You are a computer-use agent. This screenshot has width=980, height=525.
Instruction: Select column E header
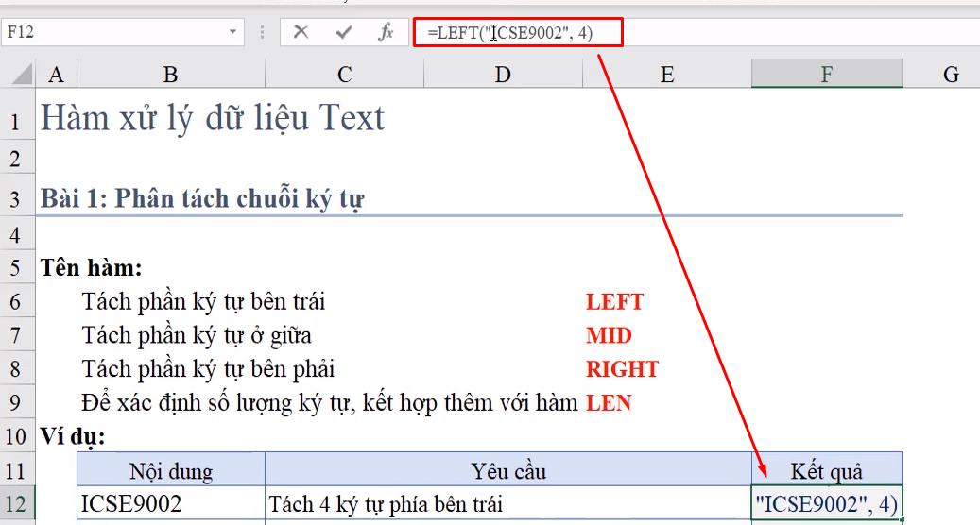tap(667, 75)
